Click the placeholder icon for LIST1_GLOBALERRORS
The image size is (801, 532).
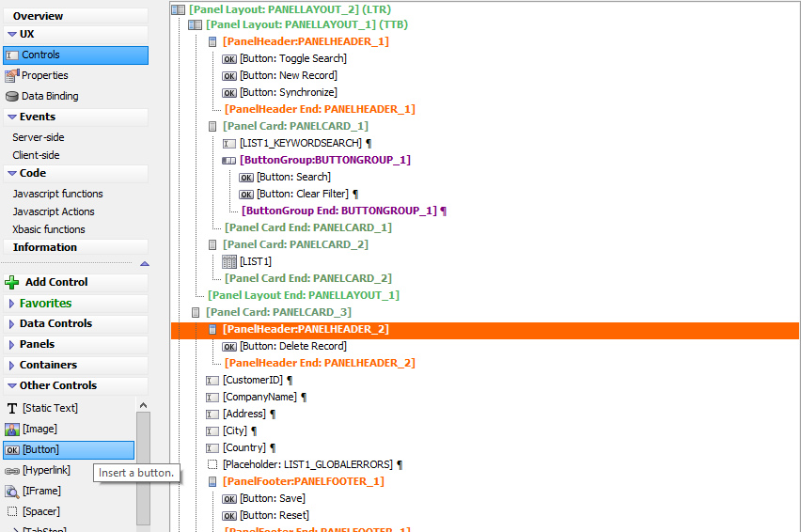pos(212,464)
